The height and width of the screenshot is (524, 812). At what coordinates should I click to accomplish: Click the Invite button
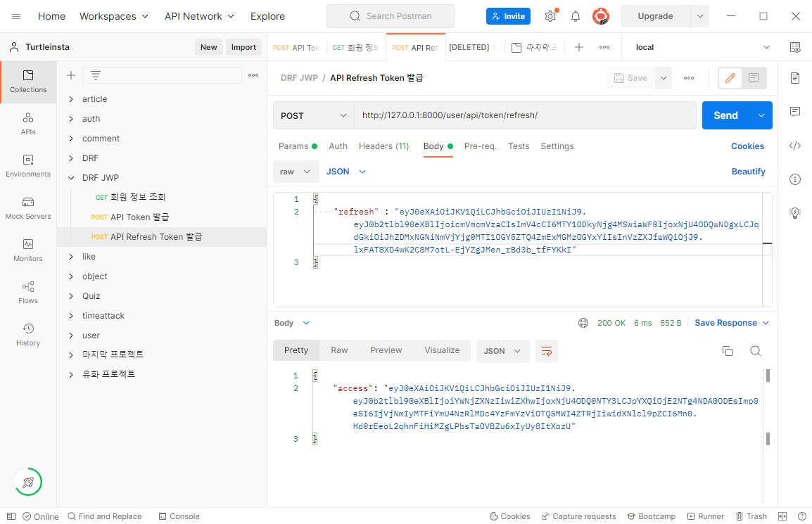[508, 16]
